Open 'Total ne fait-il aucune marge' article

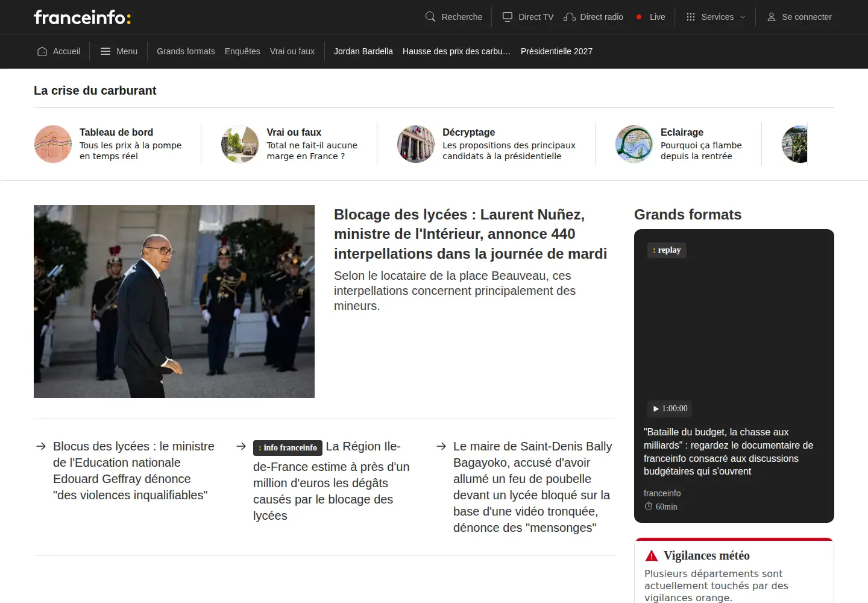312,151
